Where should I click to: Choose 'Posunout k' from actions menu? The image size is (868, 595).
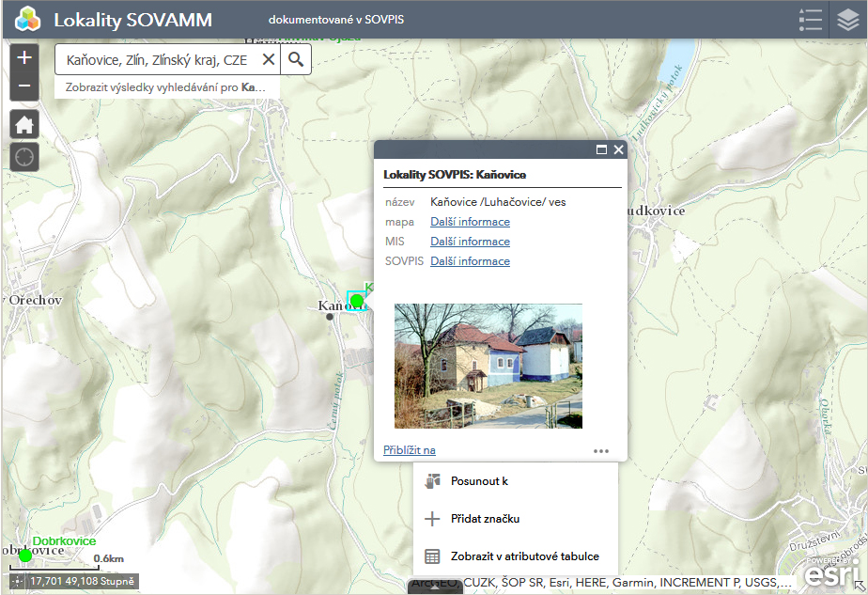[x=479, y=481]
